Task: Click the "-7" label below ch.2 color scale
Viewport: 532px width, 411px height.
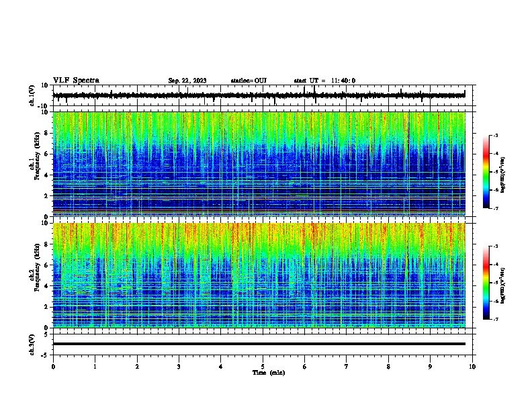Action: [x=496, y=320]
